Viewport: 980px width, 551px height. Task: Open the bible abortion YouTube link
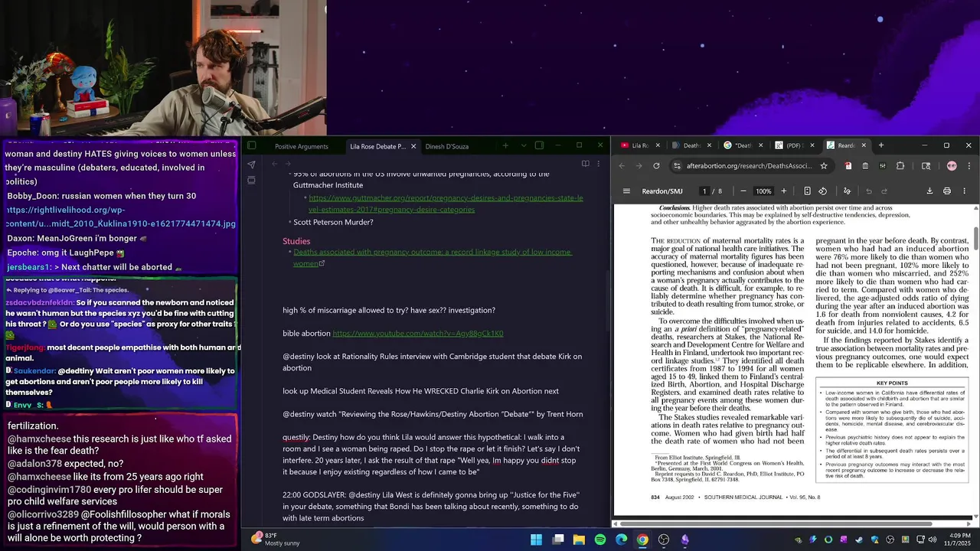(x=417, y=334)
